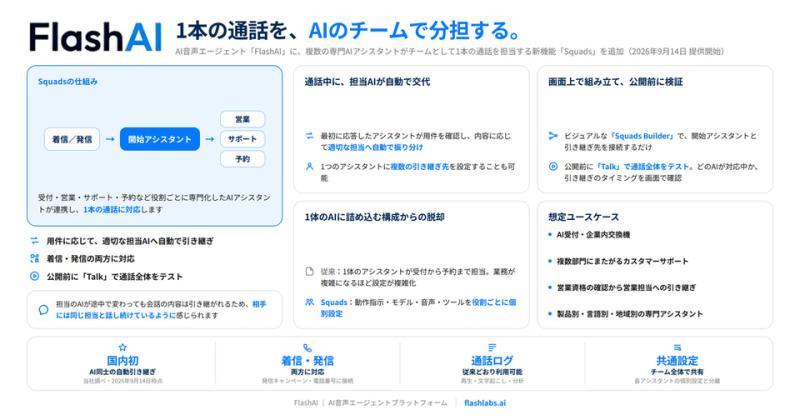Click arrow icon beside ビジュアルな「Squads Builder」 text

[553, 136]
